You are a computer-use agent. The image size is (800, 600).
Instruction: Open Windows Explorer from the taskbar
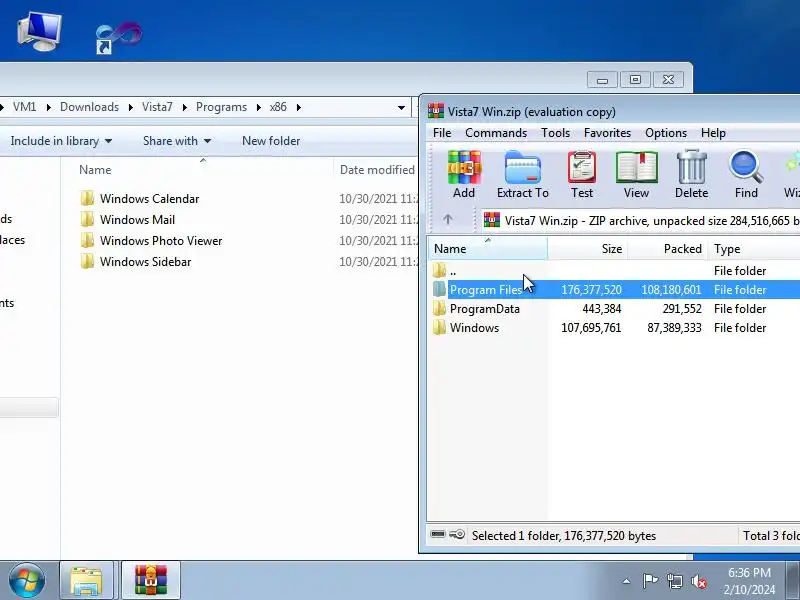[86, 581]
